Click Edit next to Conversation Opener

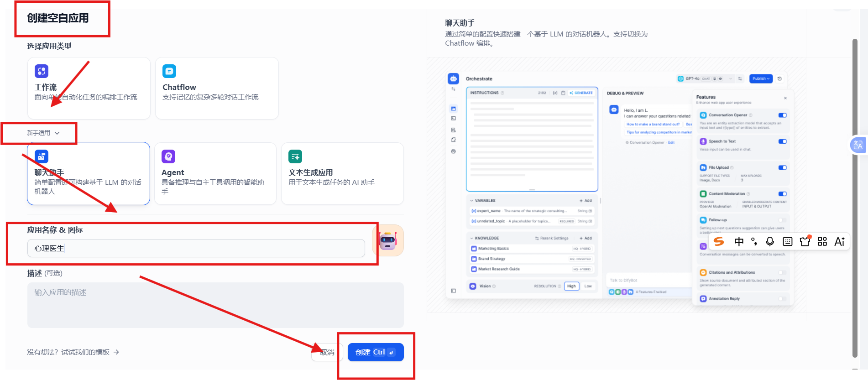(671, 142)
